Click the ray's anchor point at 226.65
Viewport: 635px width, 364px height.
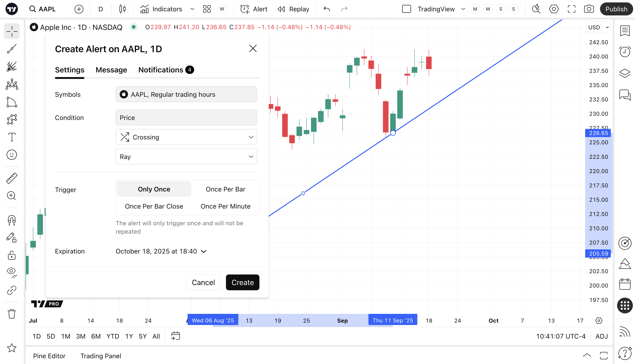pos(393,133)
